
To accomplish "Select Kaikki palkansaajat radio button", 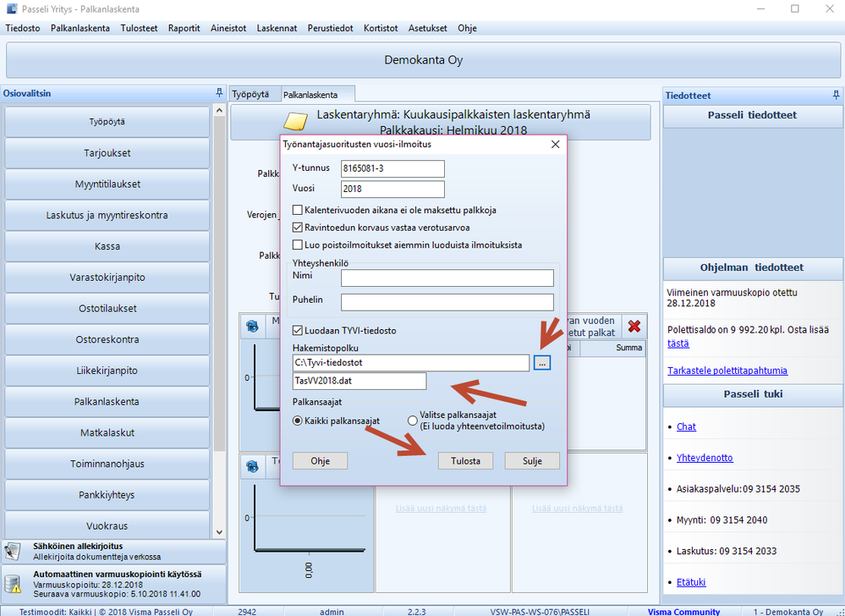I will 298,421.
